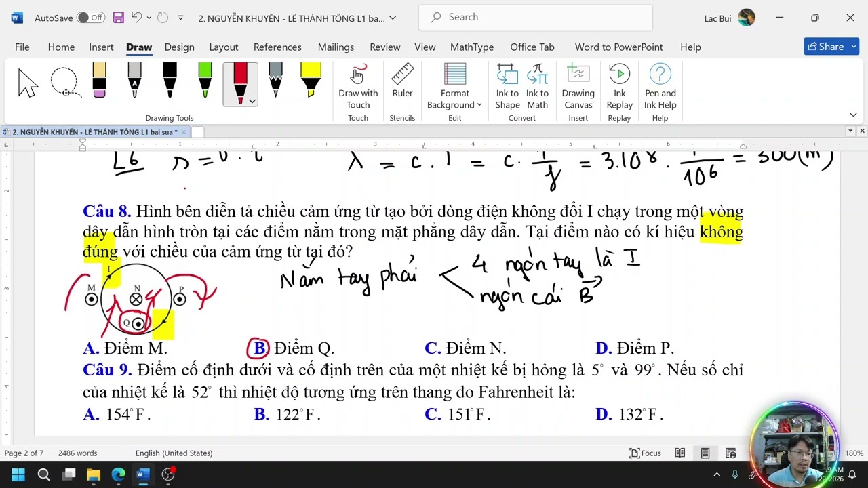The image size is (868, 488).
Task: Click the Undo button
Action: [x=137, y=18]
